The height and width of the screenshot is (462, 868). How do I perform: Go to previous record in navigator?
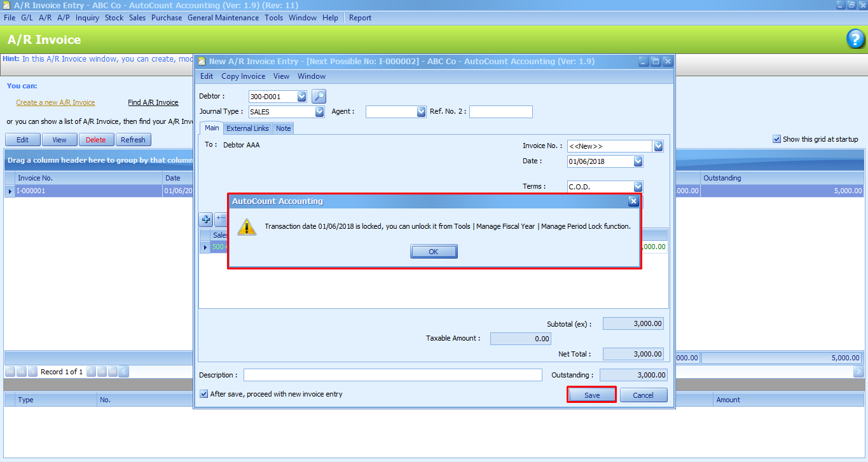click(32, 372)
